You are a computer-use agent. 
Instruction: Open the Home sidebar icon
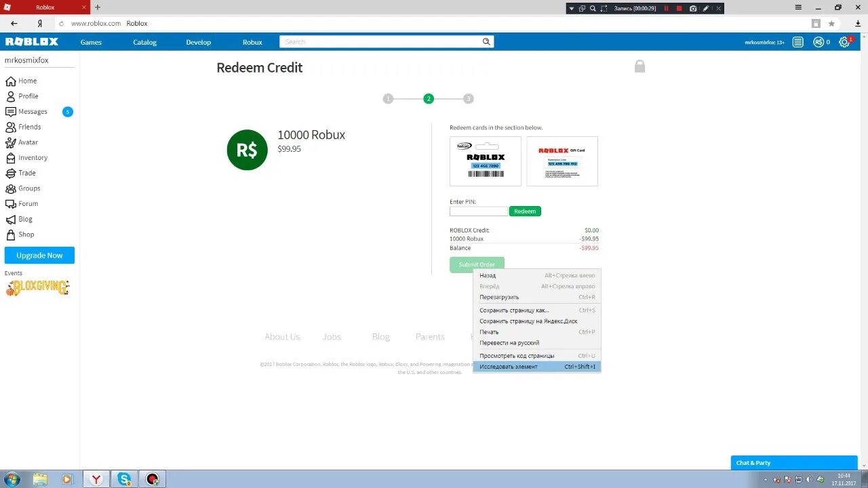tap(10, 81)
